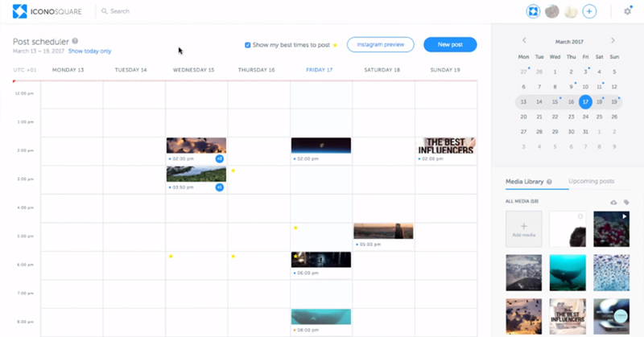Click the search magnifier icon
Image resolution: width=644 pixels, height=337 pixels.
click(105, 11)
